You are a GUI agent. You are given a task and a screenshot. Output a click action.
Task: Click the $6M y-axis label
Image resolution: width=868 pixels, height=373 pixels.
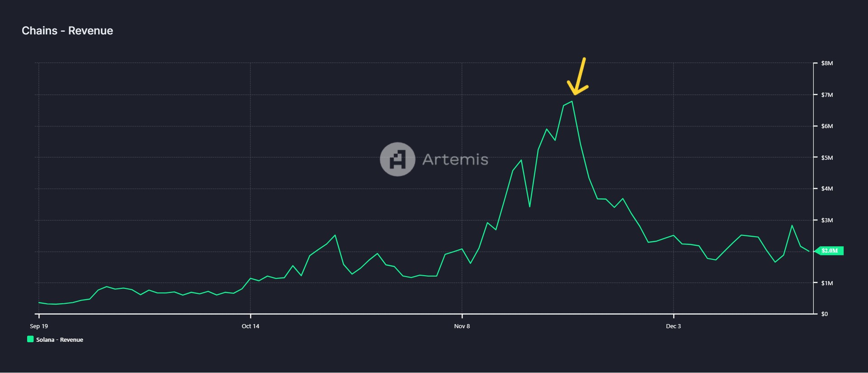(827, 126)
